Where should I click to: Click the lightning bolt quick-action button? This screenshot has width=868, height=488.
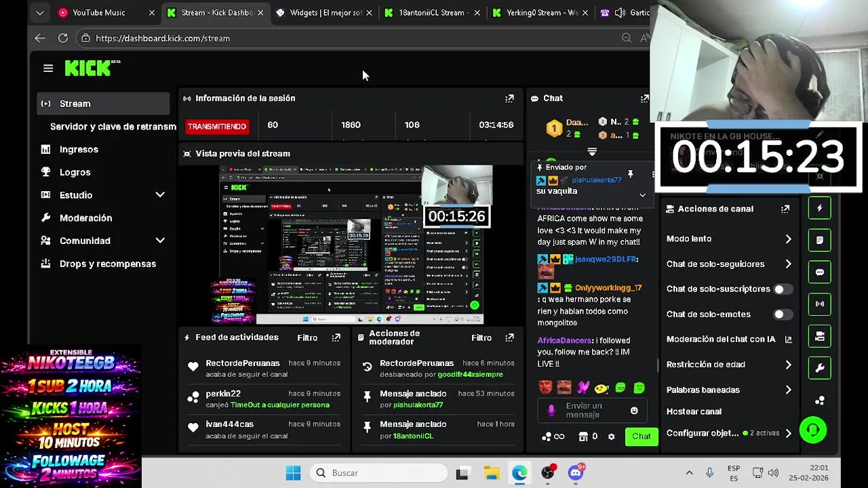[x=820, y=209]
